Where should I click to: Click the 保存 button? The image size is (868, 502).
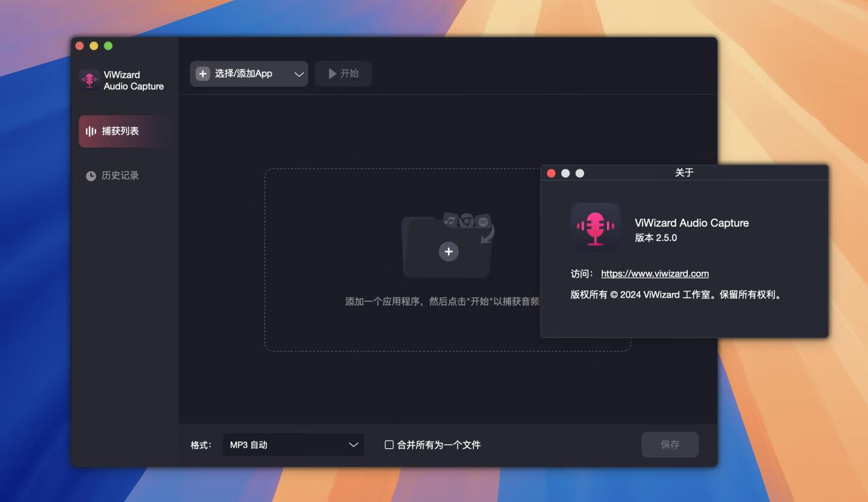click(x=670, y=445)
